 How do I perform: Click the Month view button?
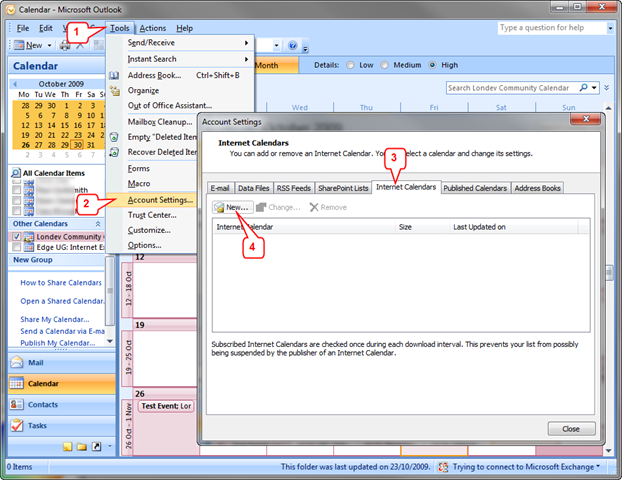276,65
